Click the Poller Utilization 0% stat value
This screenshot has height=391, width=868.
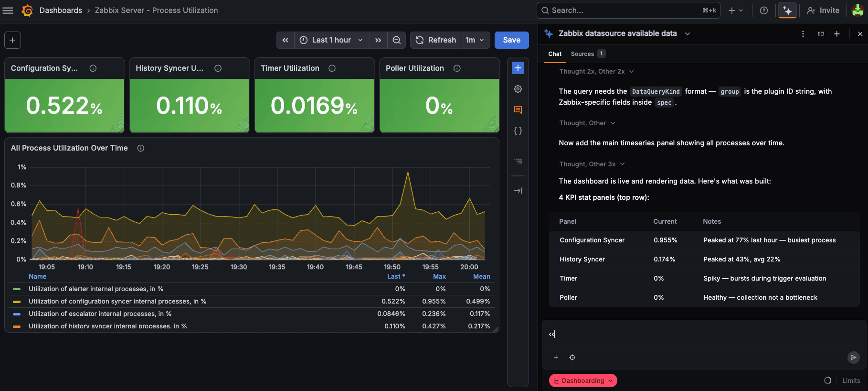pyautogui.click(x=439, y=106)
